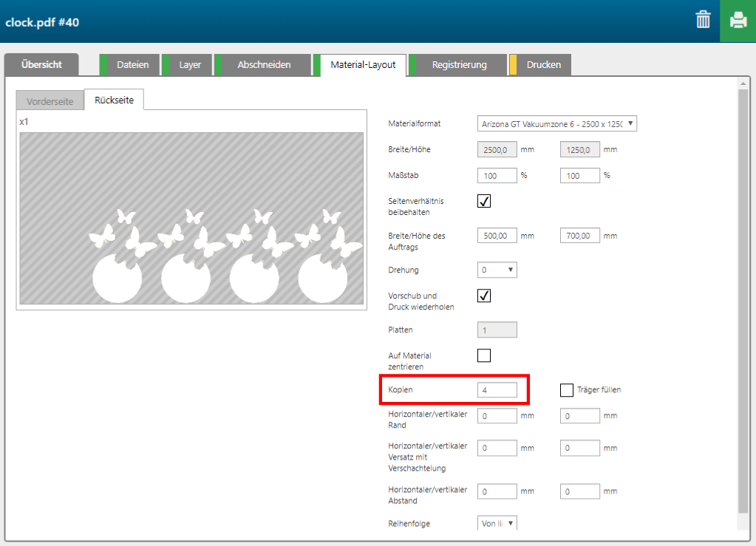
Task: Click the job height field showing 700,00
Action: 580,236
